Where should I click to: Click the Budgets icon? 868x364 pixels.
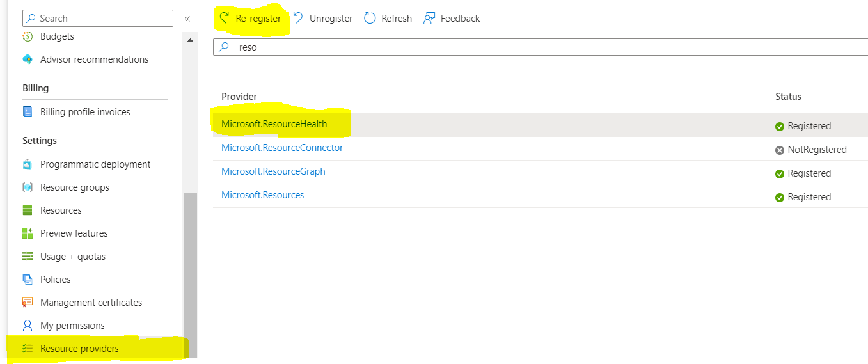[x=28, y=36]
